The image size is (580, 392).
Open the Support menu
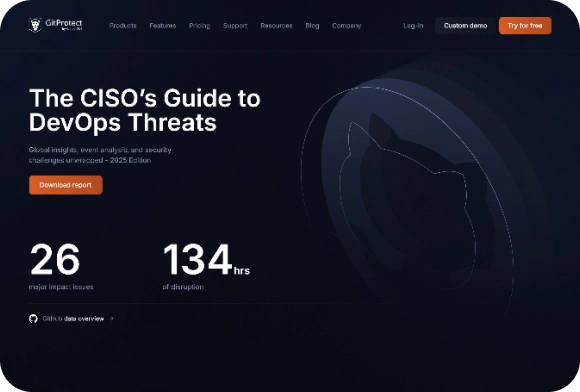pyautogui.click(x=235, y=26)
